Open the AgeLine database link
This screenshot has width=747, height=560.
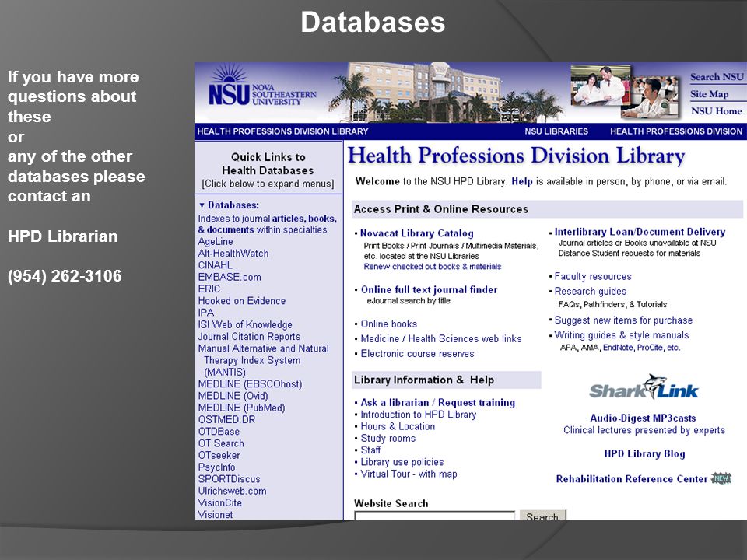pyautogui.click(x=216, y=241)
